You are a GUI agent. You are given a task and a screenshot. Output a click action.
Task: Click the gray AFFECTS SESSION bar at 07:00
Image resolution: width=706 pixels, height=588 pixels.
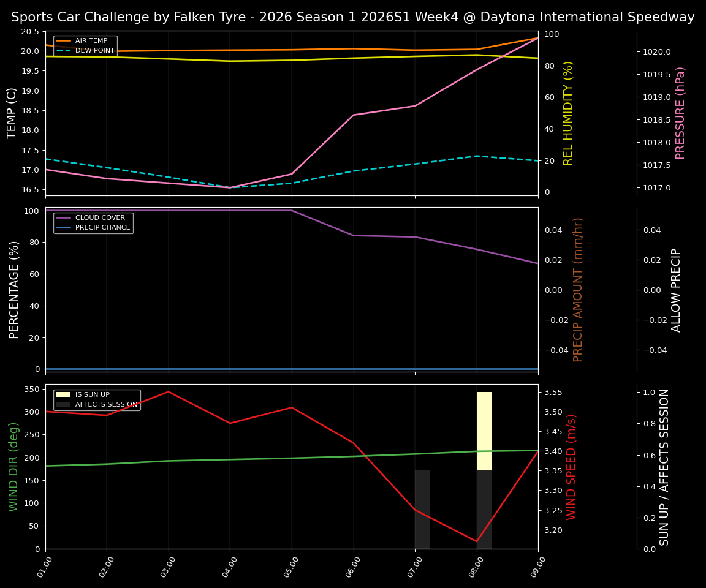[x=422, y=508]
